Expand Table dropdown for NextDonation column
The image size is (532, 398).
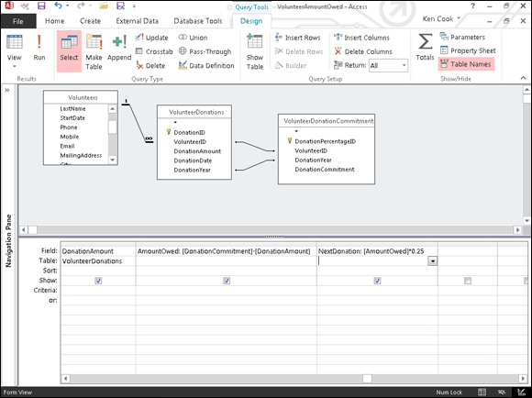click(x=433, y=261)
